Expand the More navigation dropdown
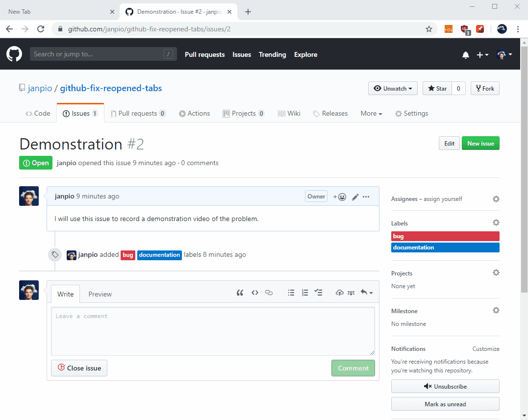Screen dimensions: 528x420 click(371, 113)
